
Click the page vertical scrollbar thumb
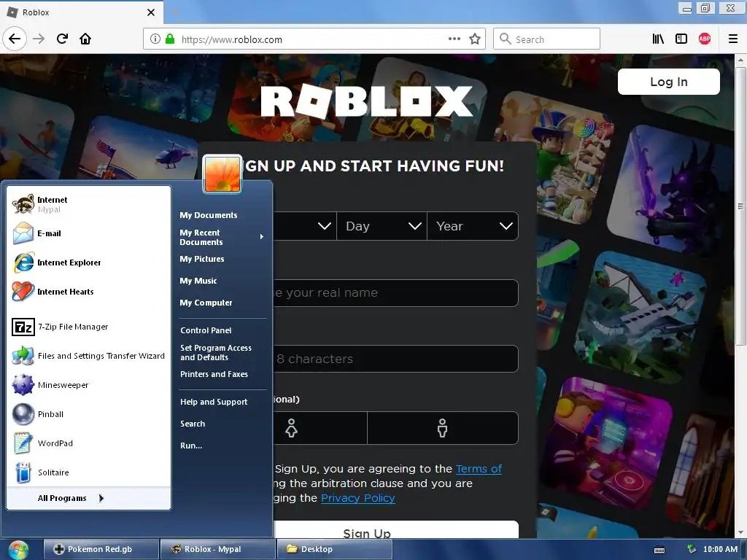[740, 206]
